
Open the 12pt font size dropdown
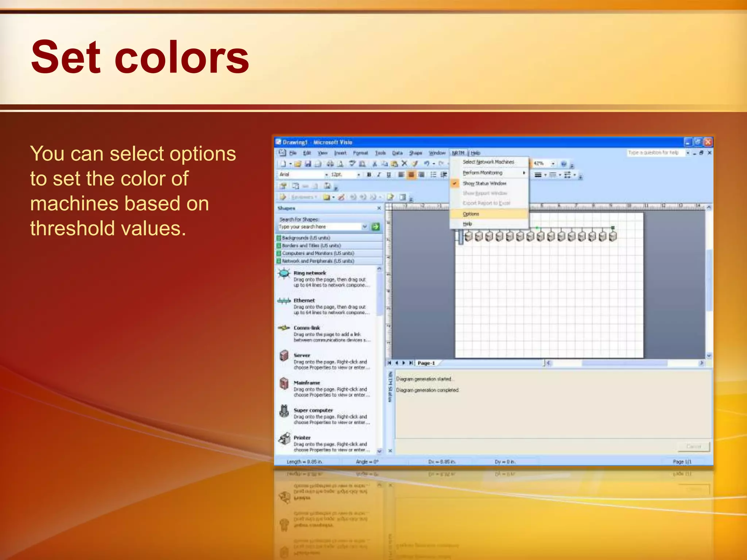tap(359, 175)
